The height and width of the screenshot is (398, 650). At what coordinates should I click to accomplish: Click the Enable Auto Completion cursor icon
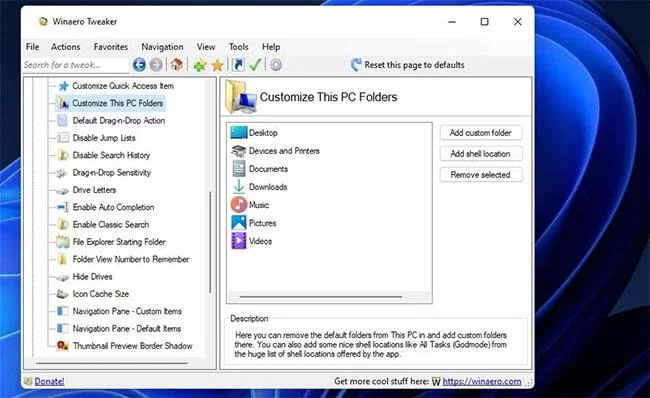tap(63, 207)
